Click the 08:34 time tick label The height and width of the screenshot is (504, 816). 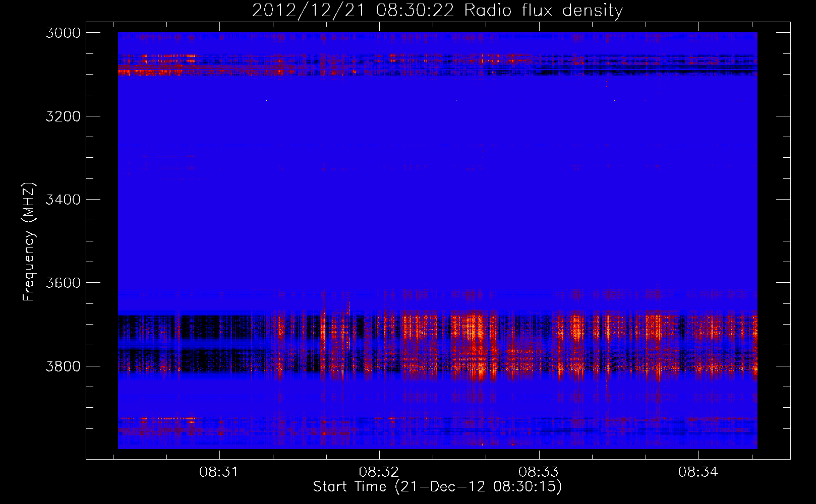698,472
